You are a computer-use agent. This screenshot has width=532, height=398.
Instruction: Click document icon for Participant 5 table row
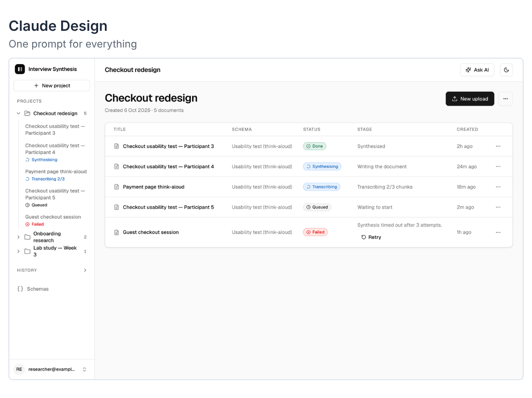pos(116,207)
